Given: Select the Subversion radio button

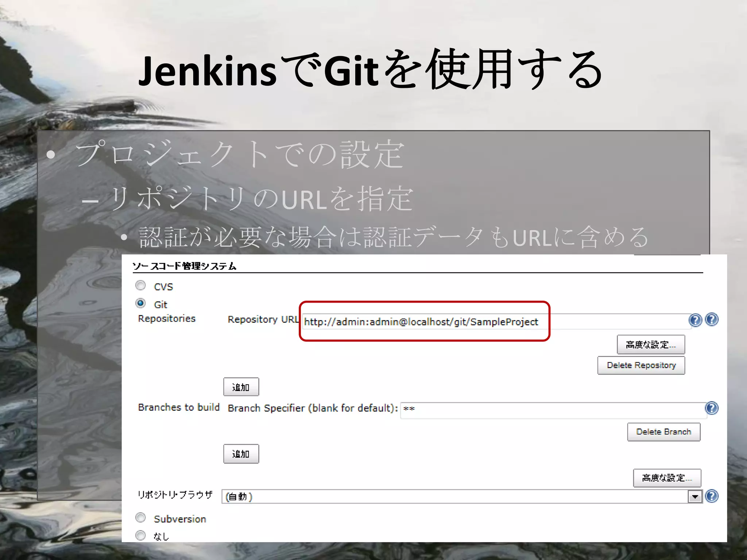Looking at the screenshot, I should click(x=140, y=518).
